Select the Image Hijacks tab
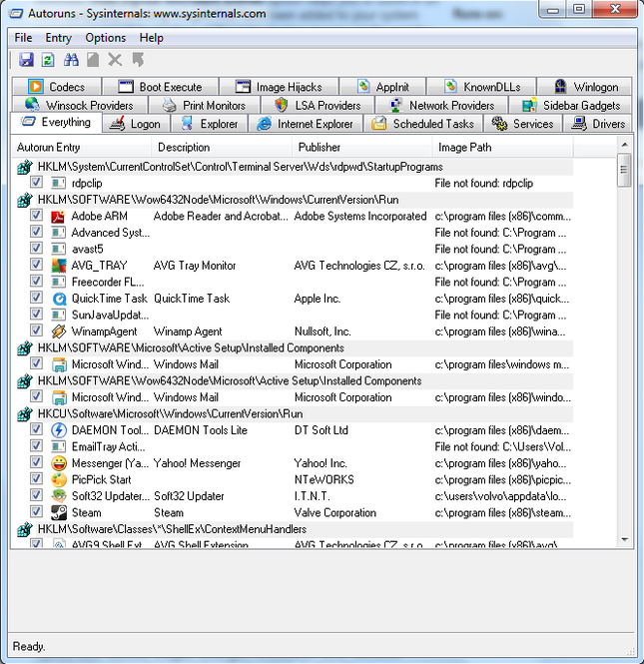The height and width of the screenshot is (664, 644). 279,87
